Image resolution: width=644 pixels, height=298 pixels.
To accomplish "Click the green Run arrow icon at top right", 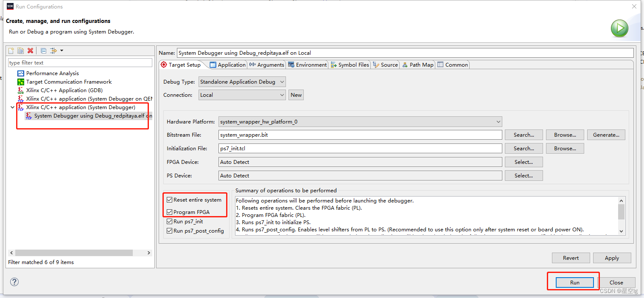I will (x=619, y=28).
